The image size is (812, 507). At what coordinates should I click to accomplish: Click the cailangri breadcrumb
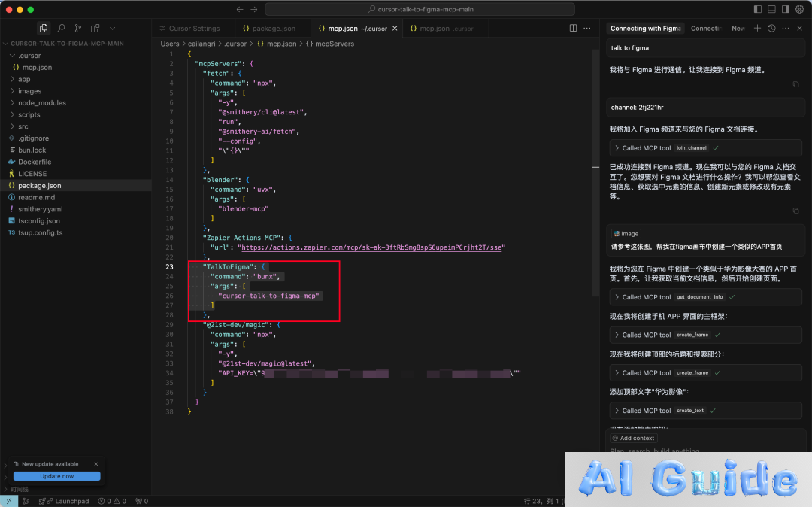click(201, 44)
